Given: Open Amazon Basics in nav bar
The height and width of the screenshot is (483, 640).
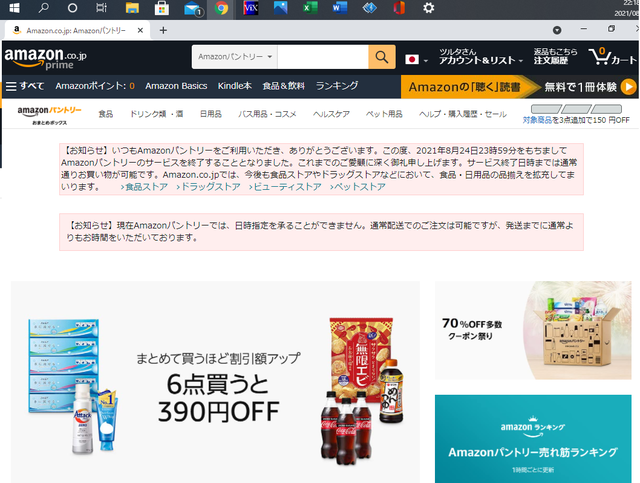Looking at the screenshot, I should 176,86.
